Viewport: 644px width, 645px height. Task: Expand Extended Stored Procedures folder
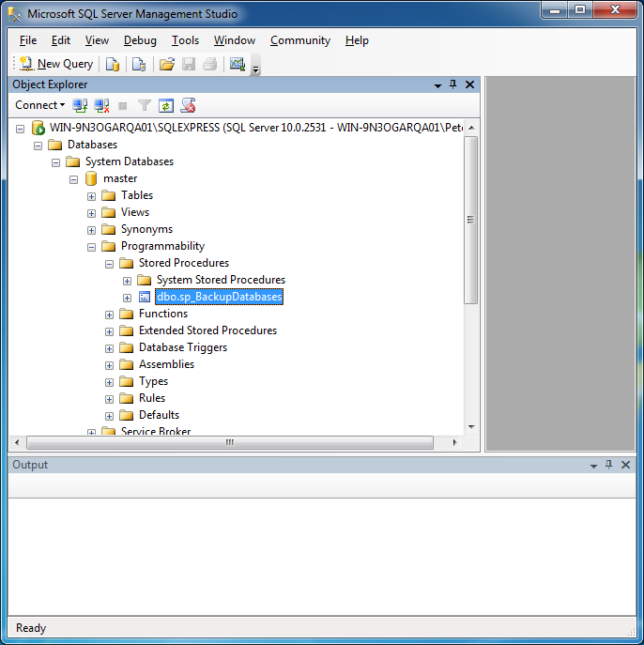(x=109, y=331)
